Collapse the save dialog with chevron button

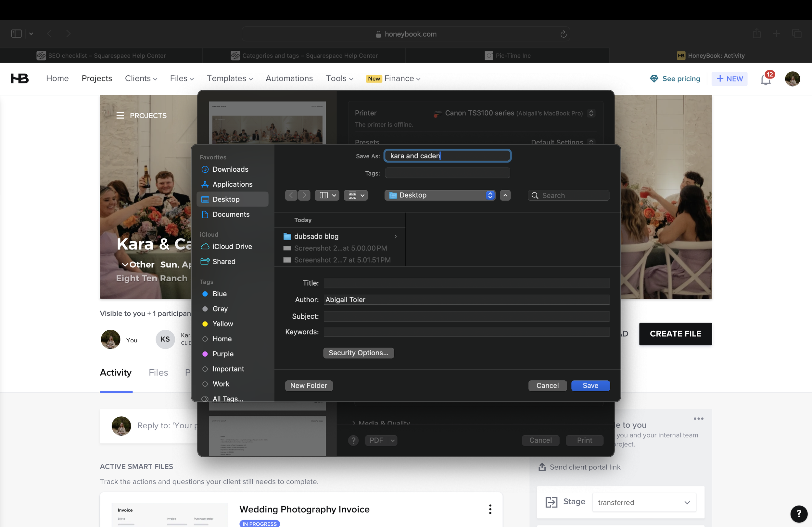click(x=505, y=195)
